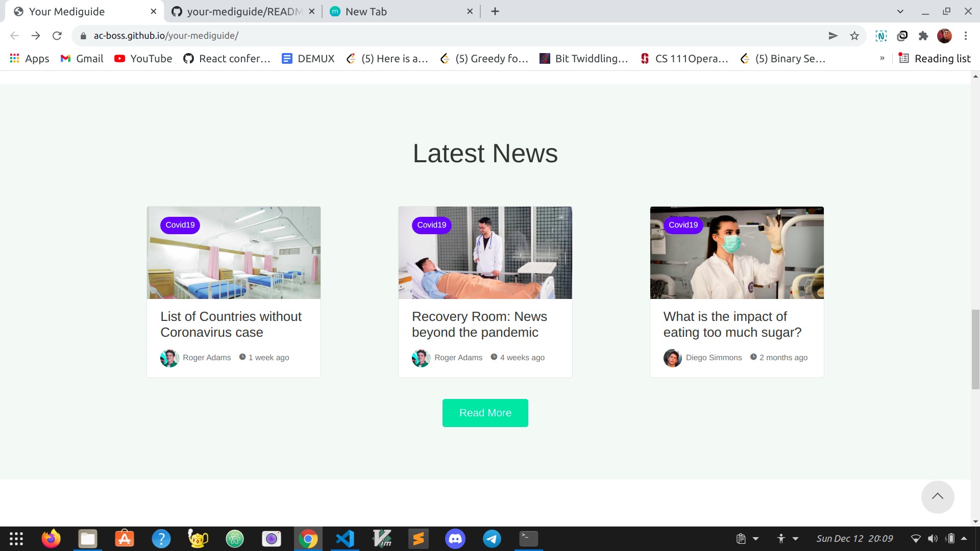Open Chrome three-dot menu
This screenshot has width=980, height=551.
[966, 36]
